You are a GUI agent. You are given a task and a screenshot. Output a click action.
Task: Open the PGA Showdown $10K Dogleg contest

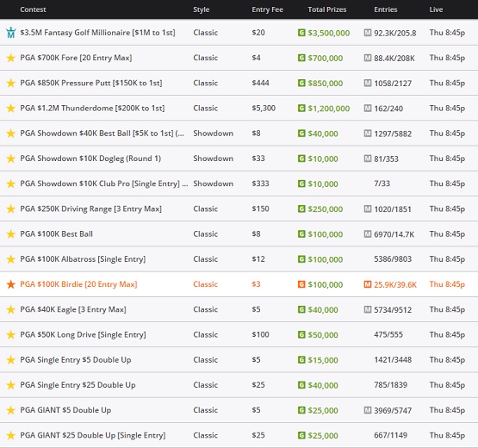tap(90, 159)
